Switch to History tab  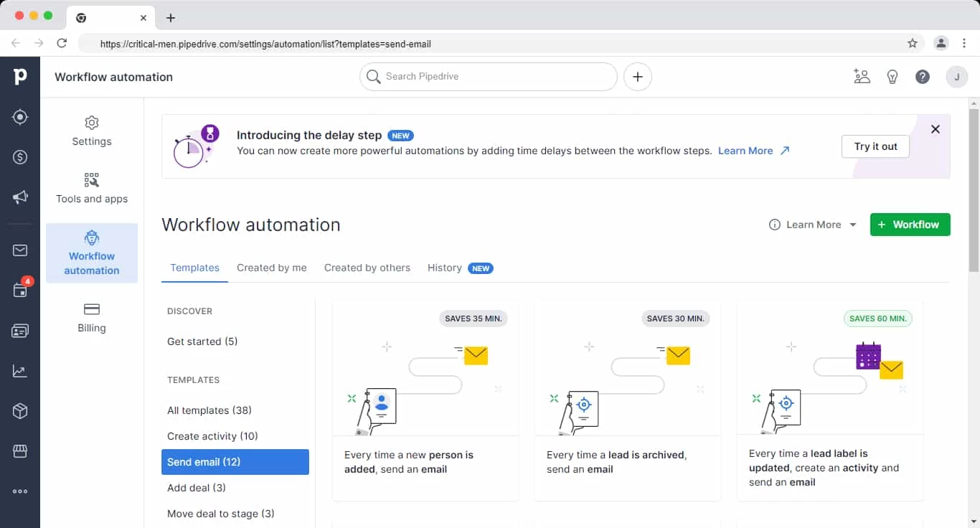click(x=460, y=268)
